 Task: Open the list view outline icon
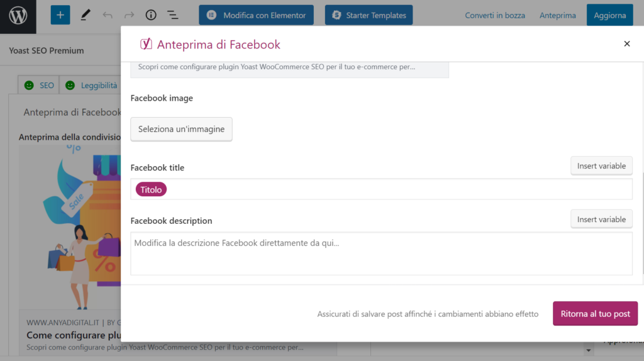[x=172, y=15]
